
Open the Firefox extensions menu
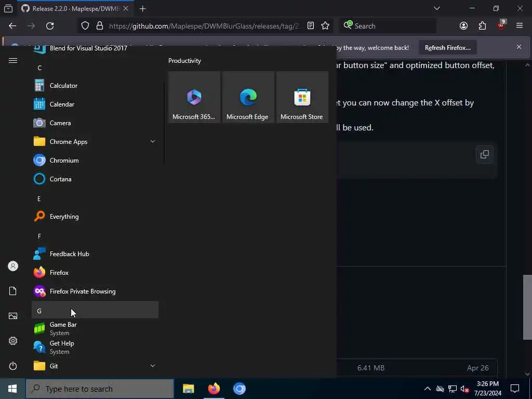[x=482, y=26]
